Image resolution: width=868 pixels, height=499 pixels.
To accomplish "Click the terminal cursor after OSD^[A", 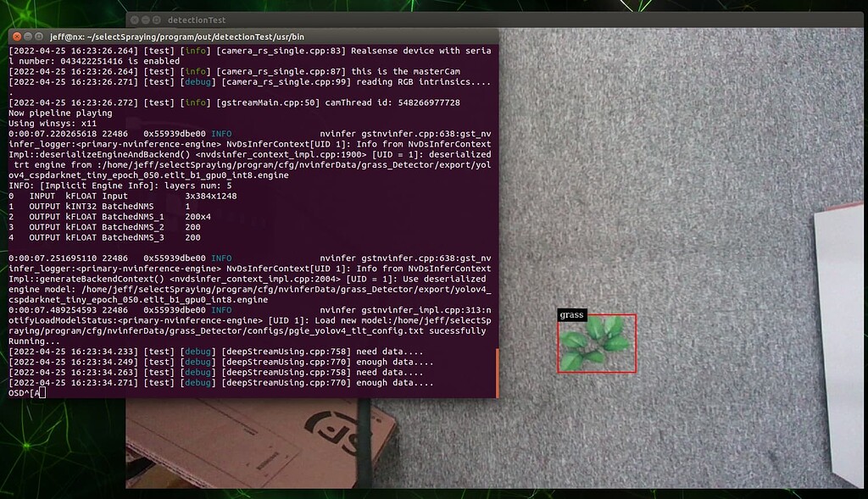I will [x=43, y=392].
